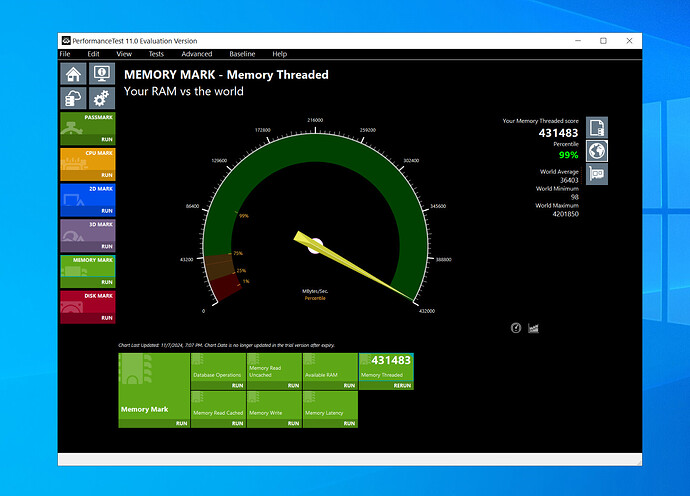Open the cloud baseline manager icon

click(x=73, y=98)
